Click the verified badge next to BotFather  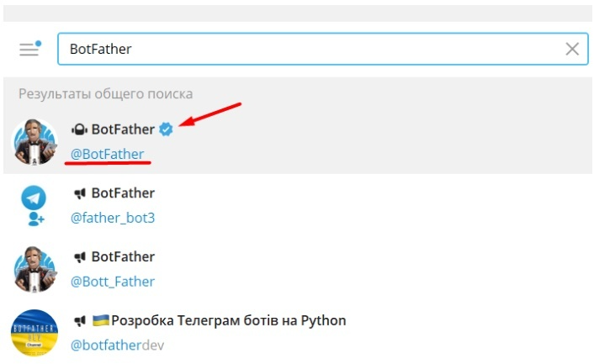[x=167, y=129]
